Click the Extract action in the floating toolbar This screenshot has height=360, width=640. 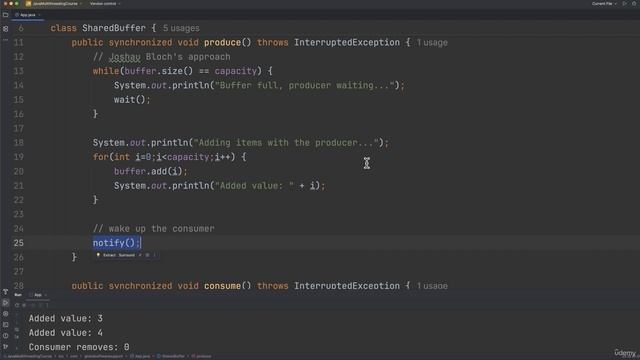point(109,255)
